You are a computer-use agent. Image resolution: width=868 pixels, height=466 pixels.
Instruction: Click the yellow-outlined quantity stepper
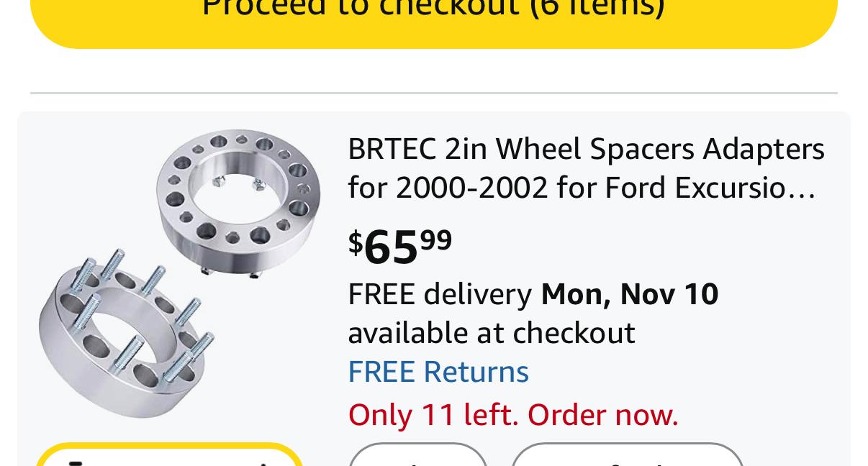tap(169, 456)
